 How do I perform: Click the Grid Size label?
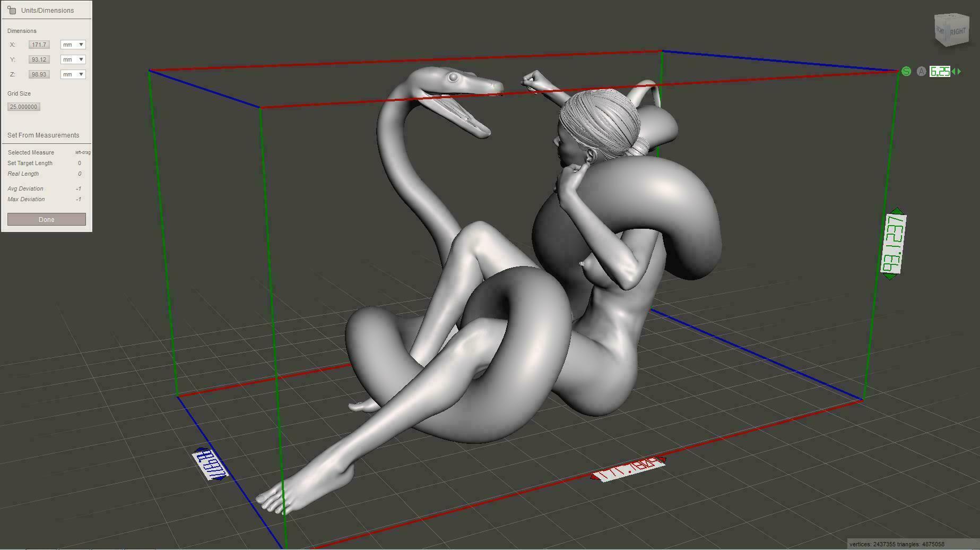coord(19,93)
